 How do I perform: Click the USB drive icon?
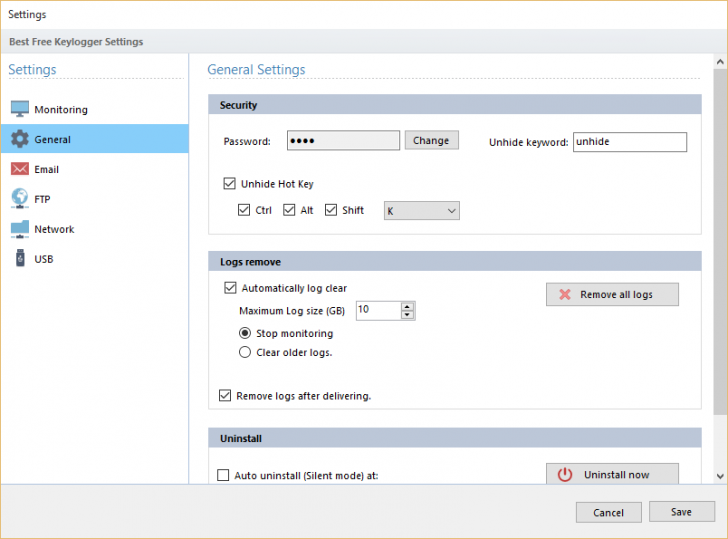(x=20, y=258)
